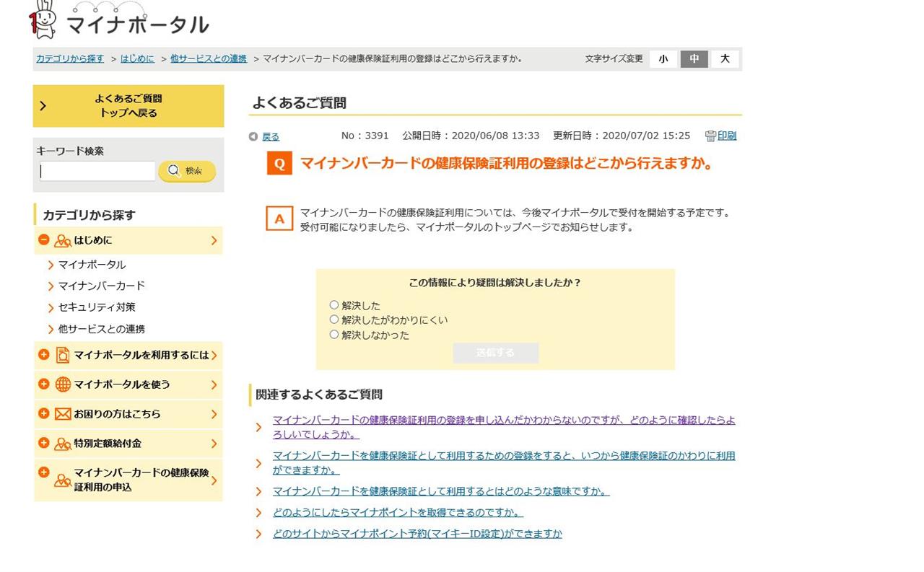This screenshot has width=924, height=572.
Task: Click the orange Q question icon
Action: pos(279,163)
